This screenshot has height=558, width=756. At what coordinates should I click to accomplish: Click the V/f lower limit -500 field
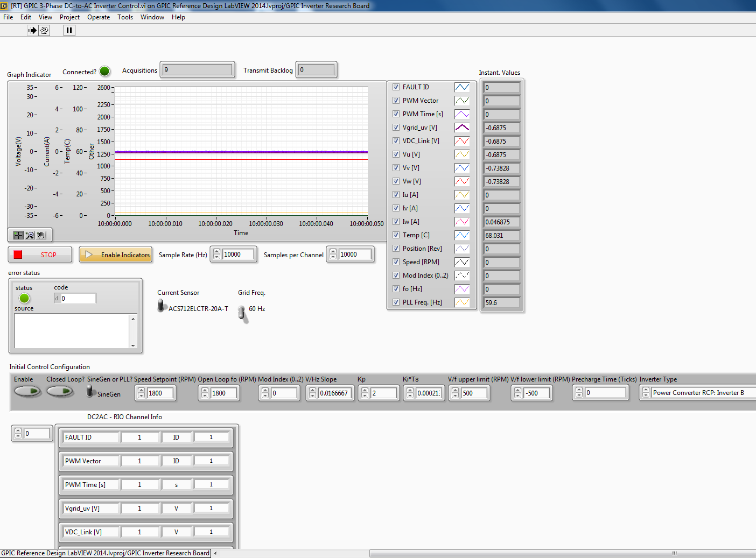[x=537, y=393]
